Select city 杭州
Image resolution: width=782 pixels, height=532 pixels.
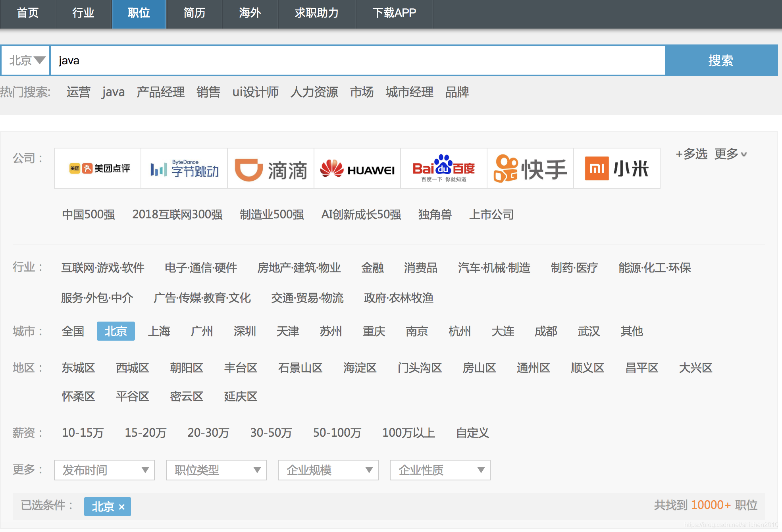(460, 331)
